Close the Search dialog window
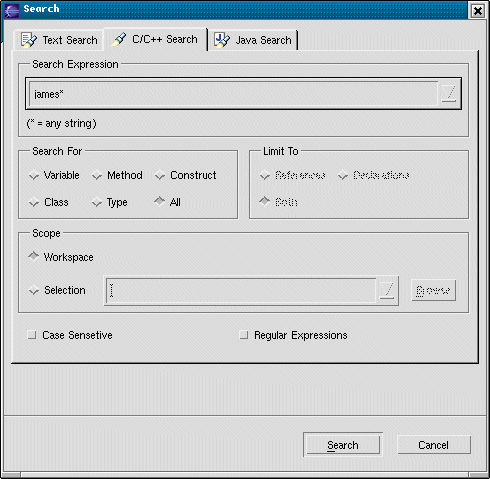 click(x=477, y=11)
